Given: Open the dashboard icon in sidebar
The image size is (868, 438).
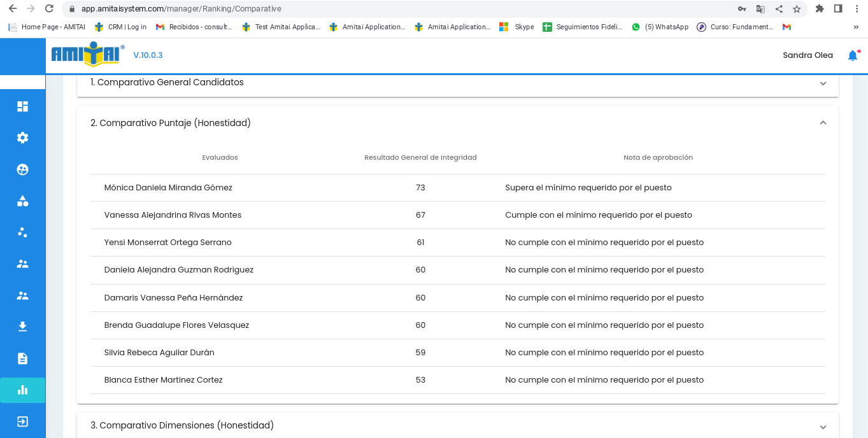Looking at the screenshot, I should point(22,106).
